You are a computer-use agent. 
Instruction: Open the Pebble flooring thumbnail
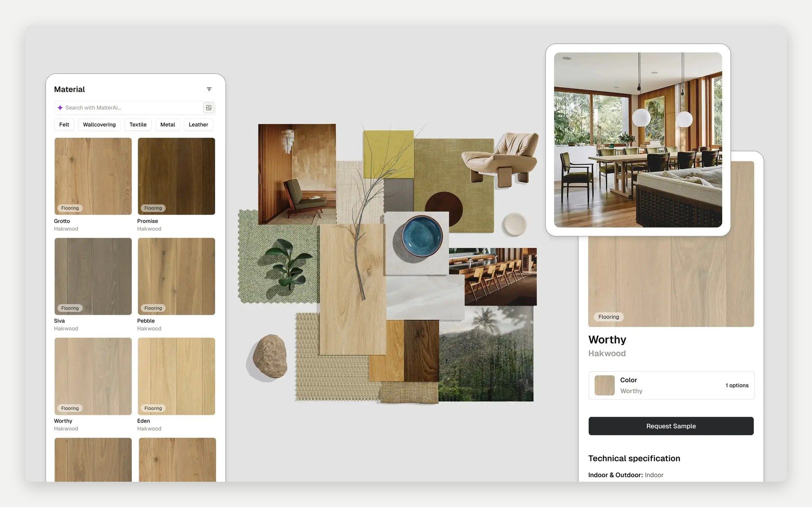click(x=176, y=276)
